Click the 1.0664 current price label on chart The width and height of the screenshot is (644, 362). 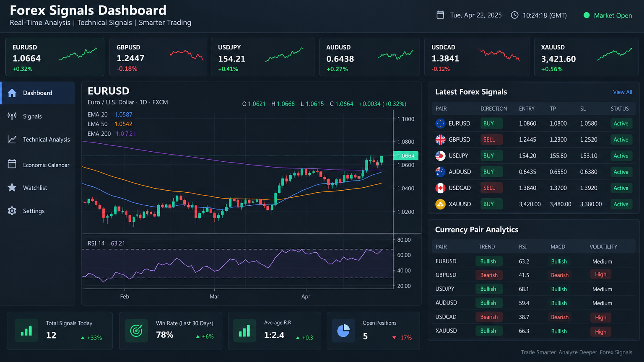tap(405, 156)
